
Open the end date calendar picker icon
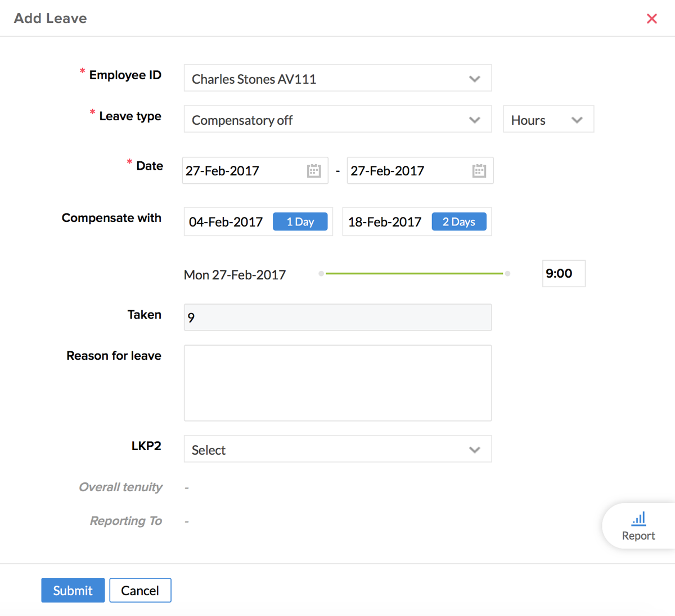479,171
